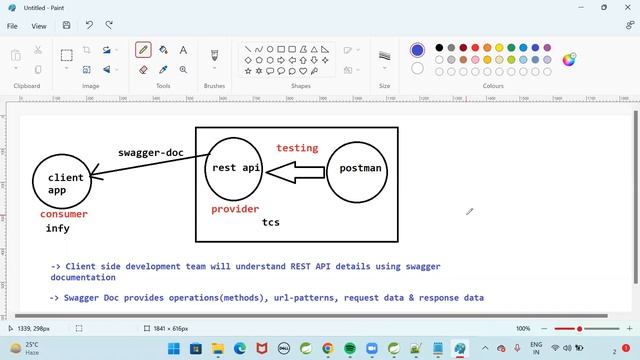Screen dimensions: 640x360
Task: Click the 'testing' text on canvas
Action: pyautogui.click(x=297, y=148)
